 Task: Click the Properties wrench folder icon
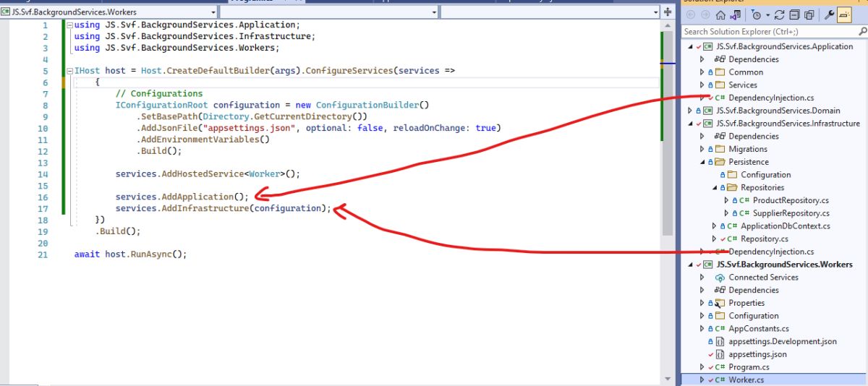point(720,304)
